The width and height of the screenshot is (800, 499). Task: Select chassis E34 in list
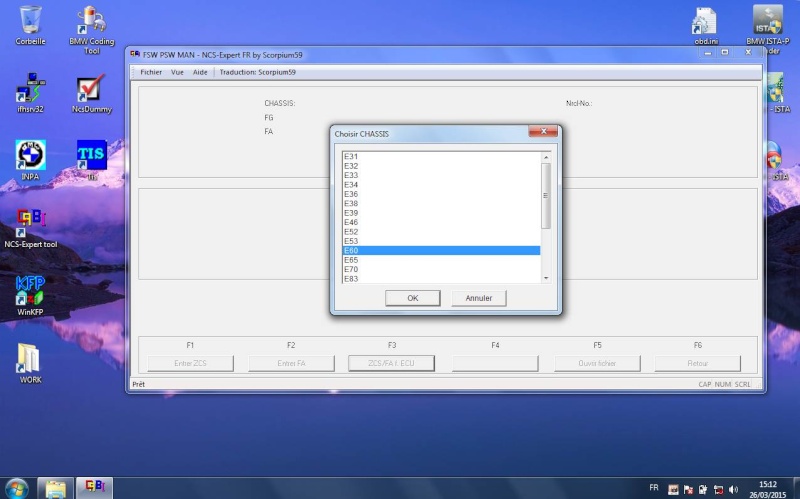[441, 185]
